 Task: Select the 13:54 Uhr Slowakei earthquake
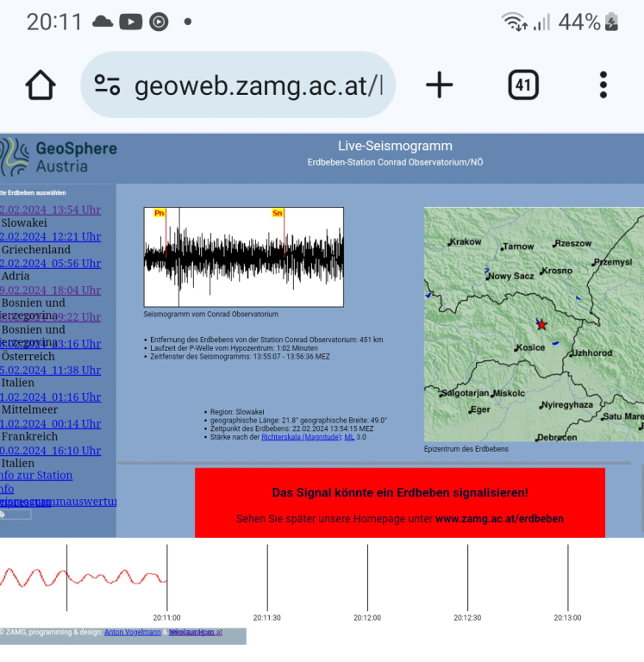pyautogui.click(x=51, y=209)
